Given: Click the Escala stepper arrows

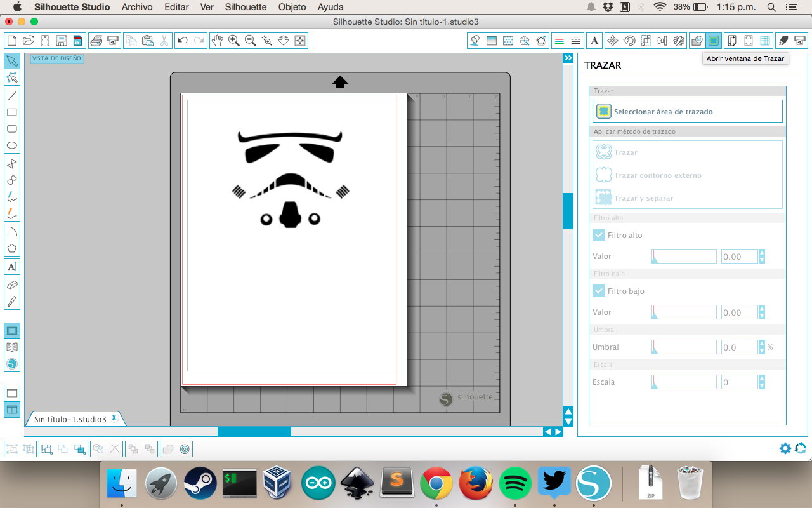Looking at the screenshot, I should (762, 382).
